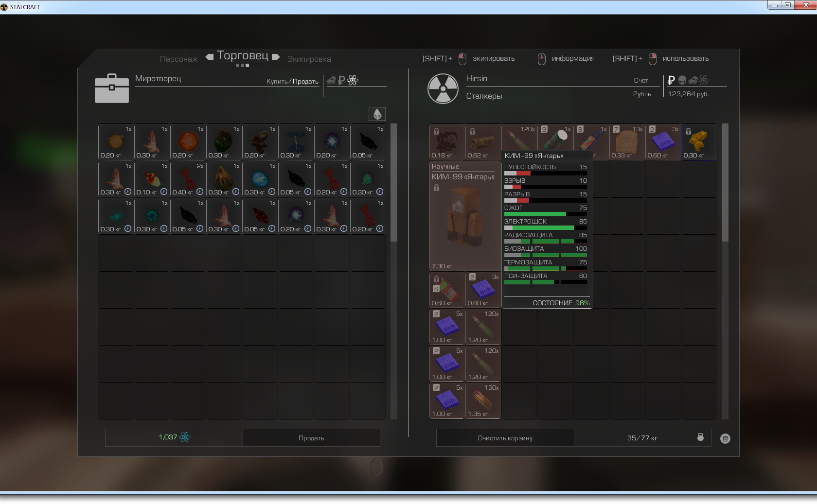Click the Продать button at the bottom
The height and width of the screenshot is (504, 817).
[x=311, y=438]
